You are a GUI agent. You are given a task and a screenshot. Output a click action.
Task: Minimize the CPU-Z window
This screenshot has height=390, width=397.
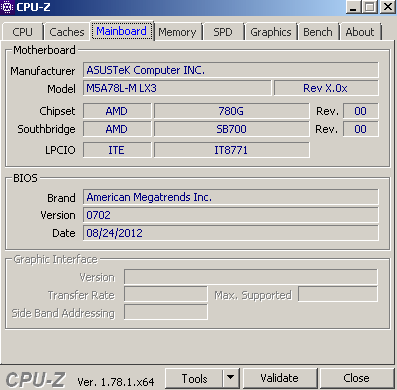(x=353, y=7)
